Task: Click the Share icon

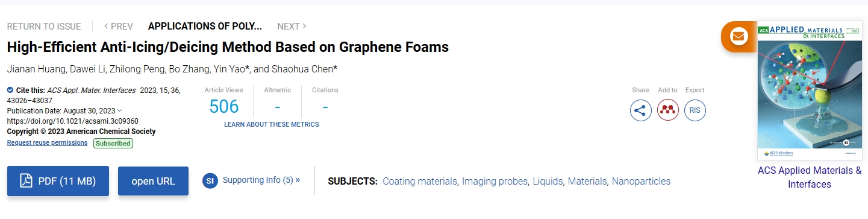Action: coord(640,110)
